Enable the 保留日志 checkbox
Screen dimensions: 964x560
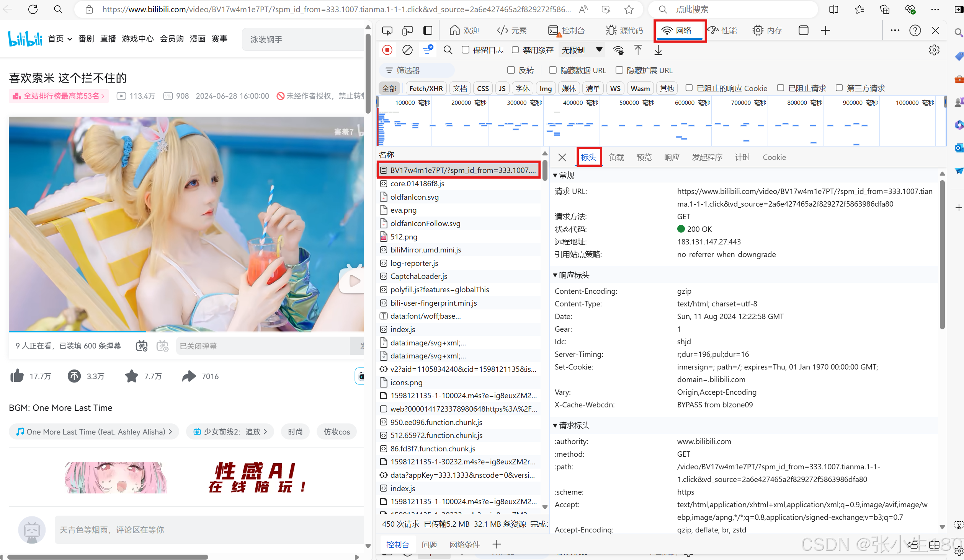tap(466, 50)
